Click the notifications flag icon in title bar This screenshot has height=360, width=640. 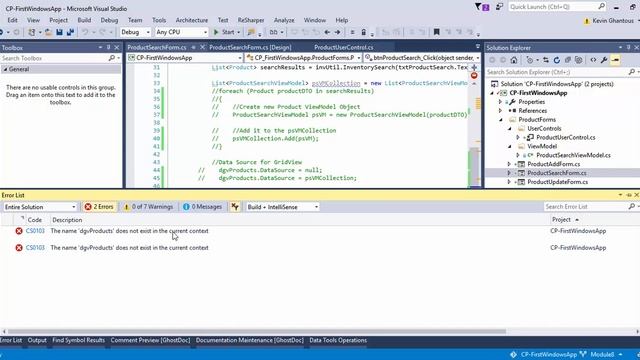click(482, 7)
